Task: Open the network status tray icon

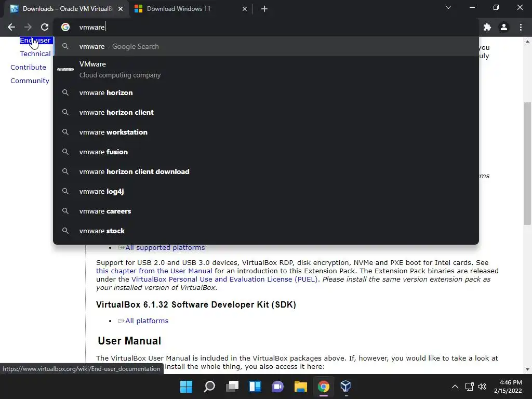Action: tap(470, 387)
